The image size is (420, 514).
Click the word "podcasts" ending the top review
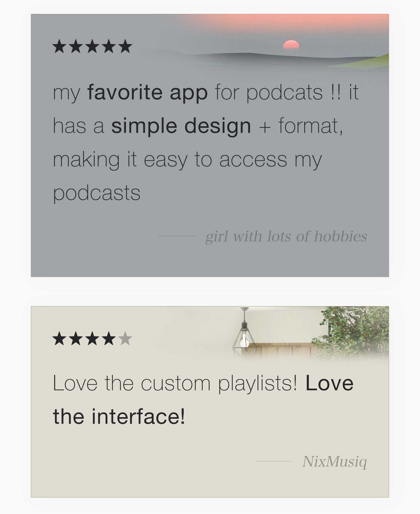tap(97, 193)
